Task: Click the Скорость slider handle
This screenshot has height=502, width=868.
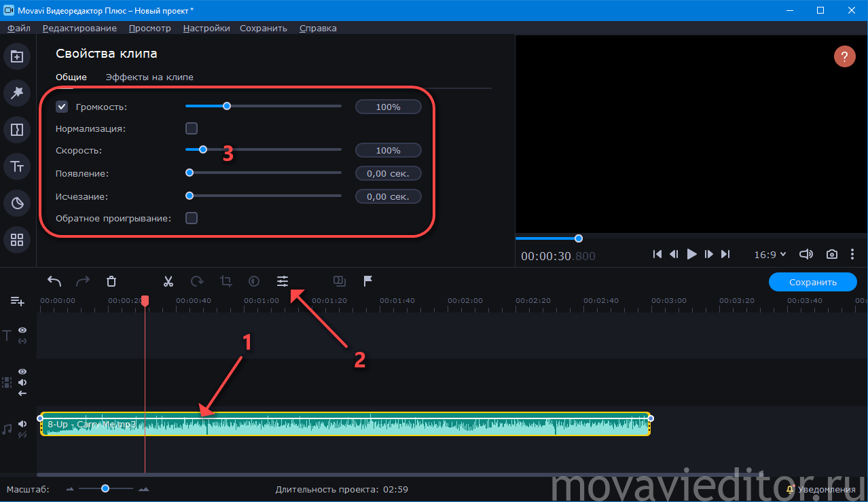Action: [202, 149]
